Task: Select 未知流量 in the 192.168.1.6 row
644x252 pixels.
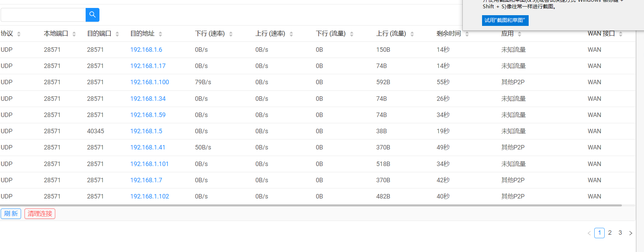Action: point(513,50)
